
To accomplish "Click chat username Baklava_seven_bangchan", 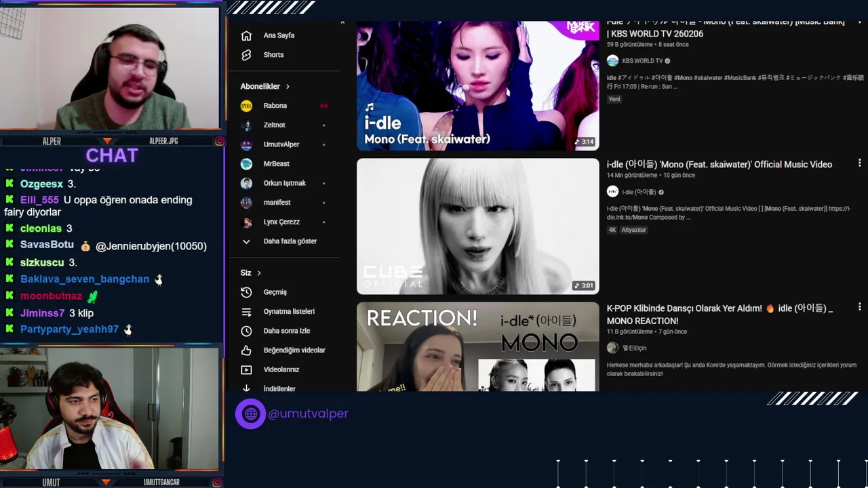I will pyautogui.click(x=85, y=279).
